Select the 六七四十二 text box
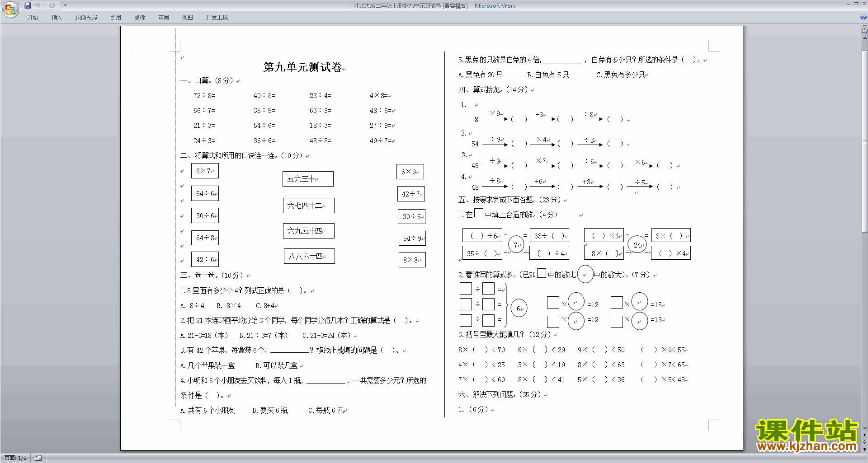868x463 pixels. click(x=308, y=206)
